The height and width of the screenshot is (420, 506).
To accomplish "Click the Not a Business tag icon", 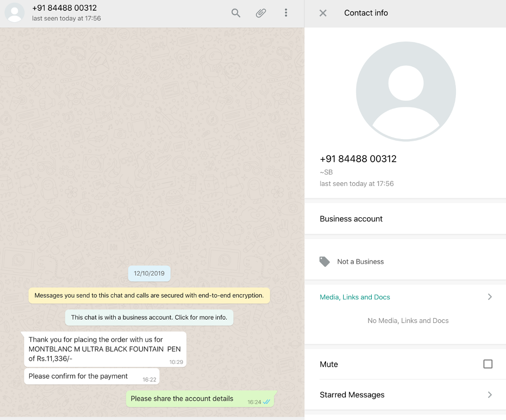I will [324, 261].
